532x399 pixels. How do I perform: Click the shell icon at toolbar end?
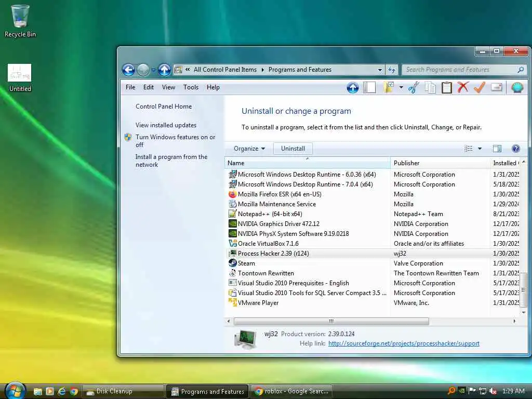coord(517,87)
